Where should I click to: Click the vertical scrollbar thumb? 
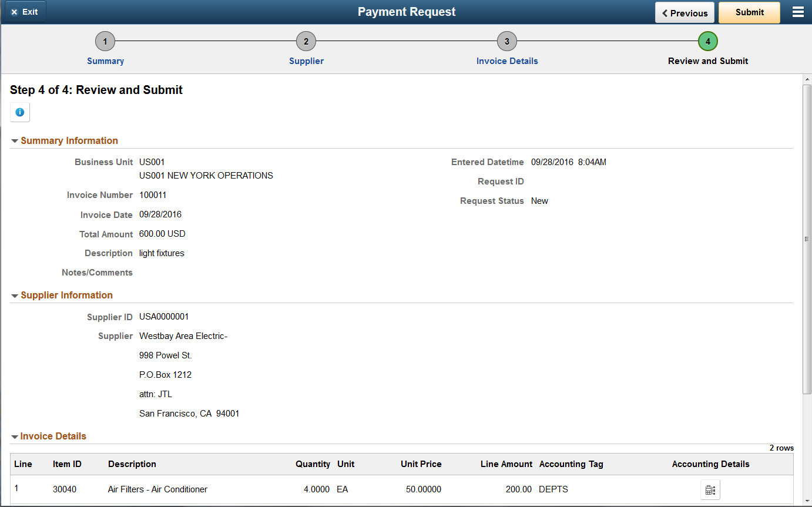807,239
